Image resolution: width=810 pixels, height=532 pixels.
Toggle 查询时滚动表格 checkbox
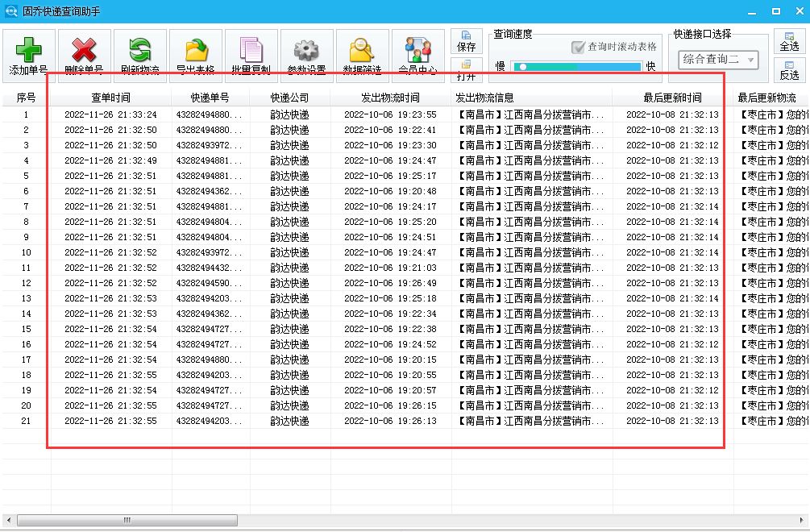pyautogui.click(x=577, y=48)
